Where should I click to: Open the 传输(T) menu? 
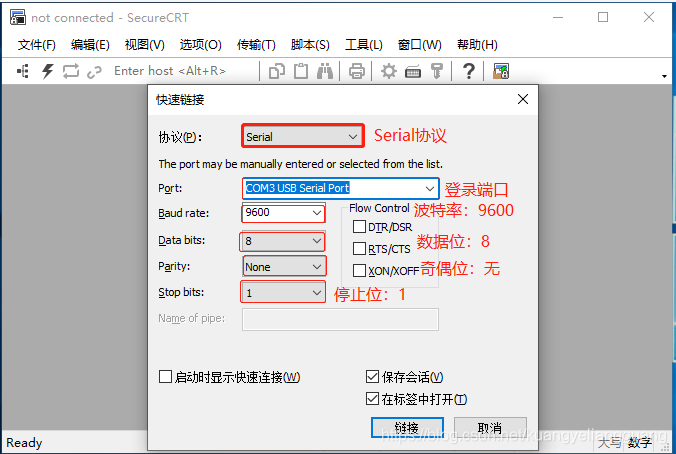click(256, 45)
